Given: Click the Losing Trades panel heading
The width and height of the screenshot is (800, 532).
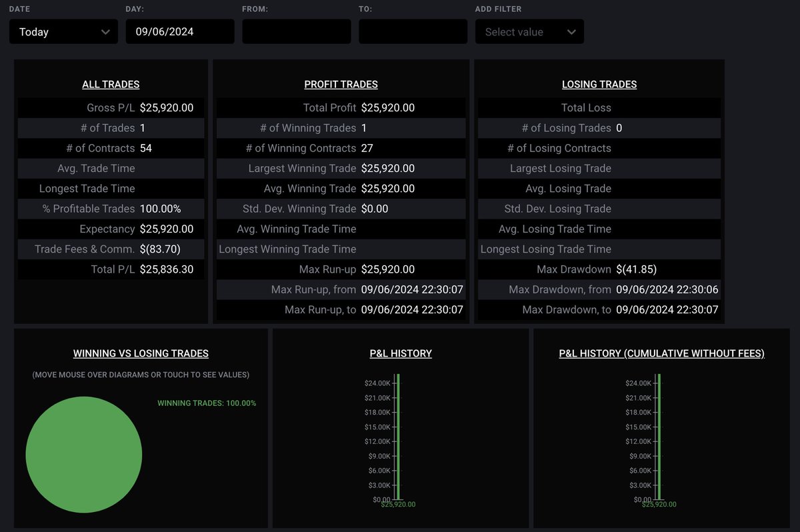Looking at the screenshot, I should click(599, 84).
